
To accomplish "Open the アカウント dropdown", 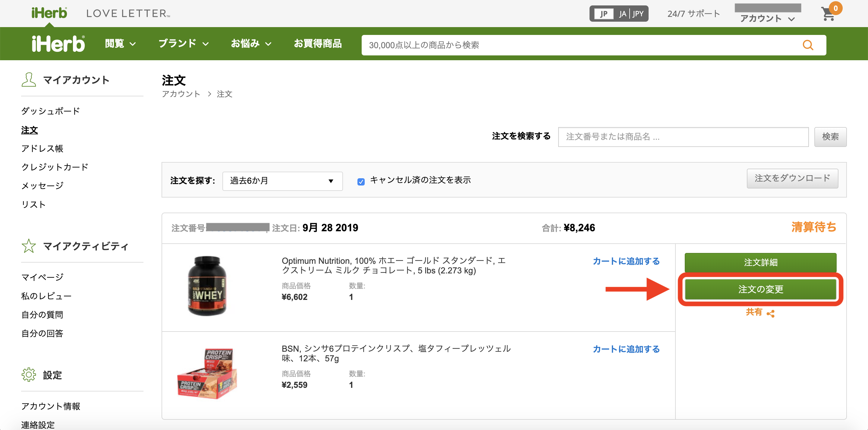I will pos(767,19).
